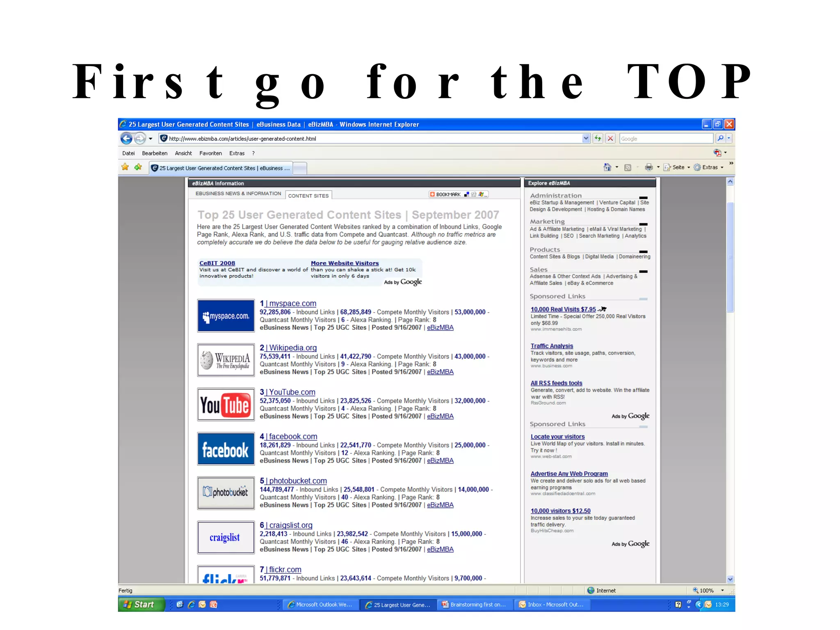Screen dimensions: 840x630
Task: Click the YouTube logo thumbnail
Action: [x=226, y=405]
